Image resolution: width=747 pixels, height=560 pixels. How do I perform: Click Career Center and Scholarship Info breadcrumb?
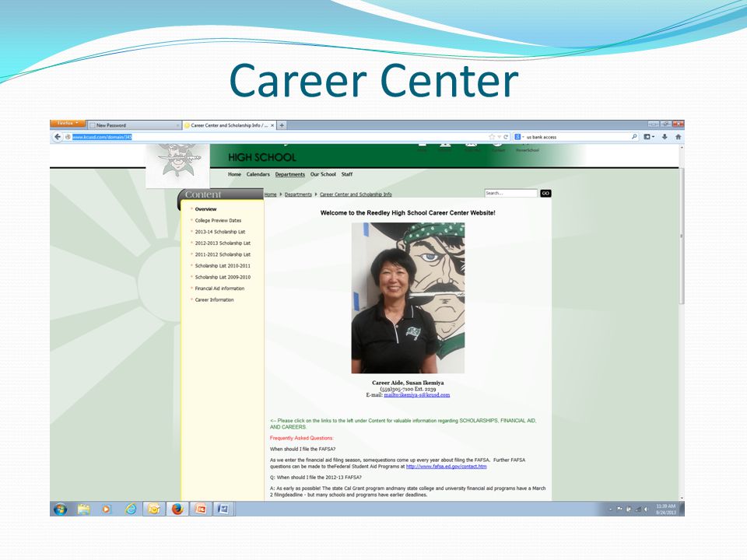click(356, 194)
